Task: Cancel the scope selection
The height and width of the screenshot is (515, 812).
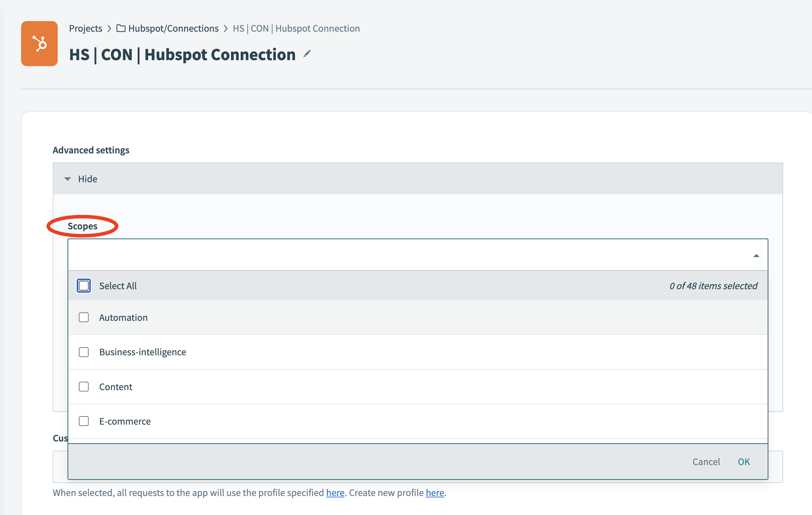Action: (706, 462)
